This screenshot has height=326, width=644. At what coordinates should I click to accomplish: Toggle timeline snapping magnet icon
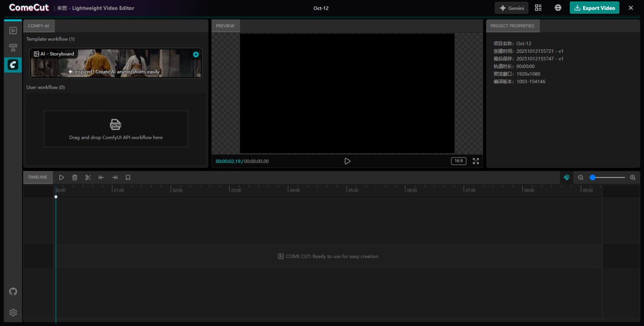pos(567,178)
